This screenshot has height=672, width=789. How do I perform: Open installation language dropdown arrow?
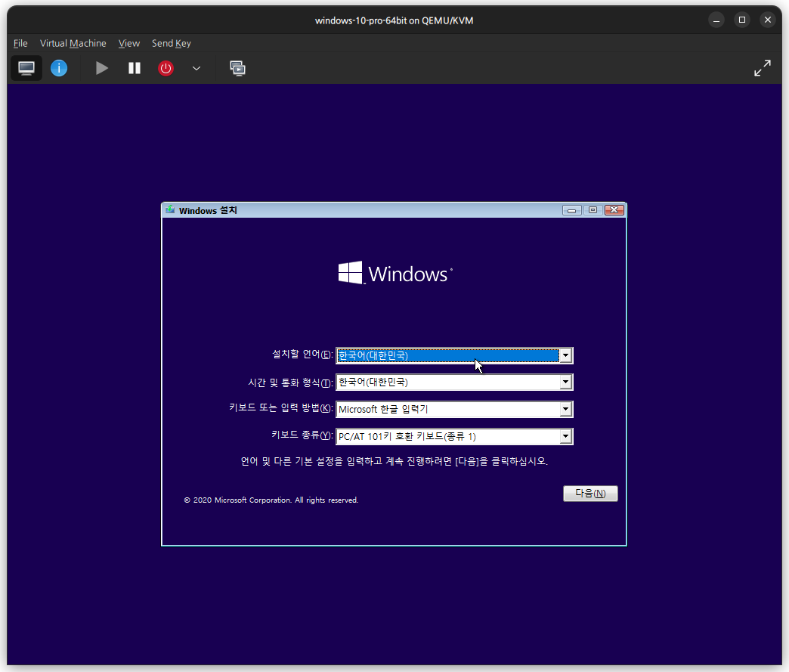point(565,355)
